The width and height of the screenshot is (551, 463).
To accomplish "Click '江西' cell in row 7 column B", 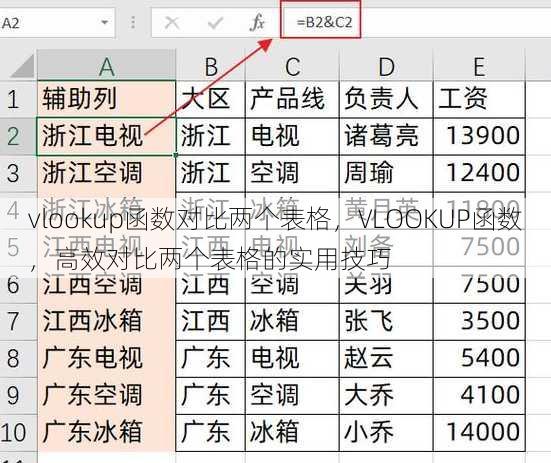I will click(x=210, y=321).
